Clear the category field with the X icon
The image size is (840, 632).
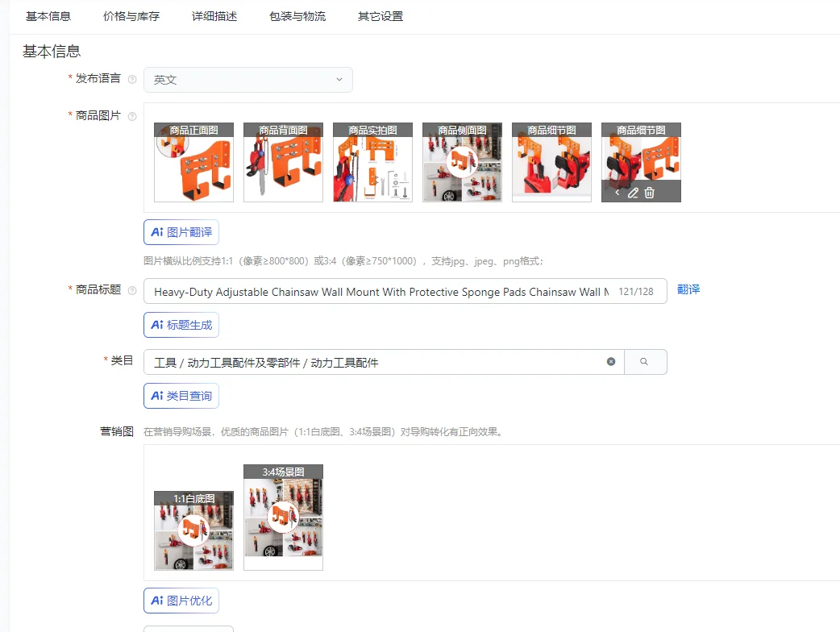[x=611, y=361]
